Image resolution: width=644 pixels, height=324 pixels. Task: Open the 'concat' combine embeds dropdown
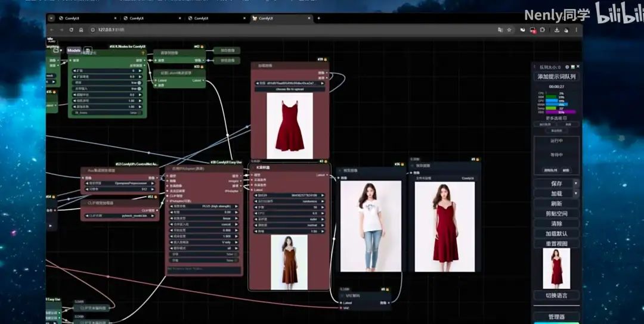click(x=204, y=225)
